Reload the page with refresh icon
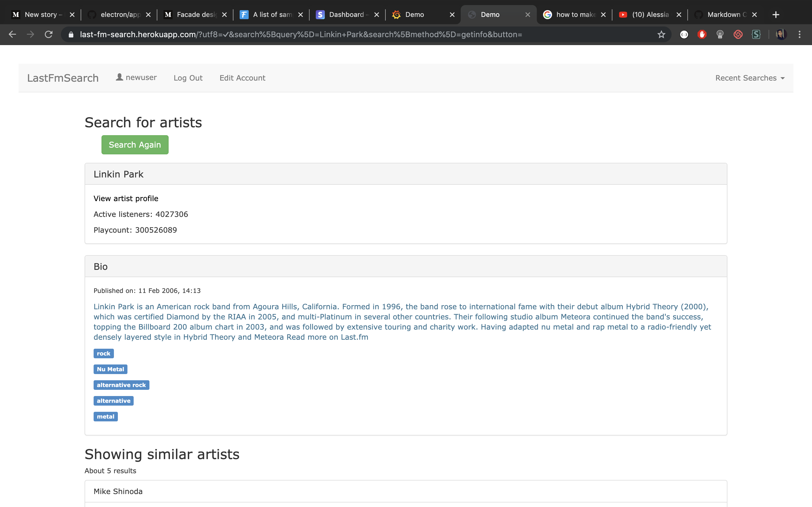 click(x=49, y=34)
